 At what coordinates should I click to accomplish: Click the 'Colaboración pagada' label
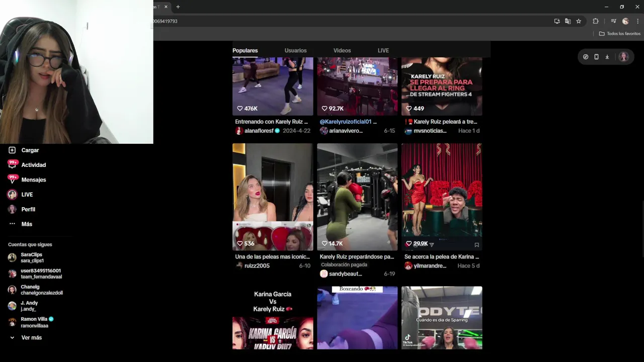click(344, 265)
